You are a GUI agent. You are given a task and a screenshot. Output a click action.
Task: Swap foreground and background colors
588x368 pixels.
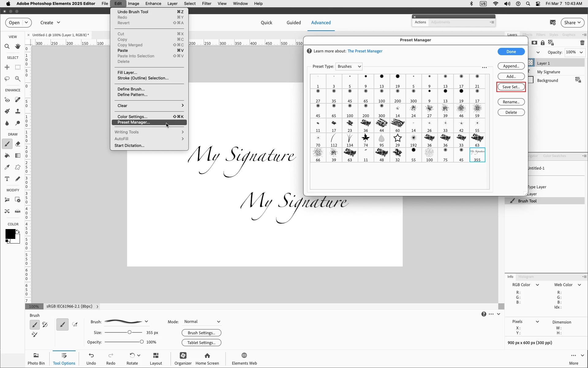18,232
